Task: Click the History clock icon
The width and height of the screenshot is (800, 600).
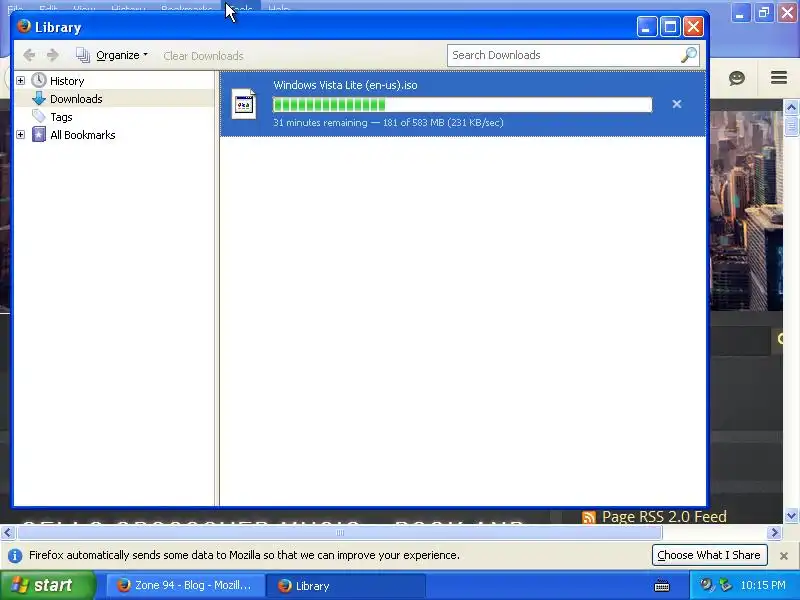Action: [39, 80]
